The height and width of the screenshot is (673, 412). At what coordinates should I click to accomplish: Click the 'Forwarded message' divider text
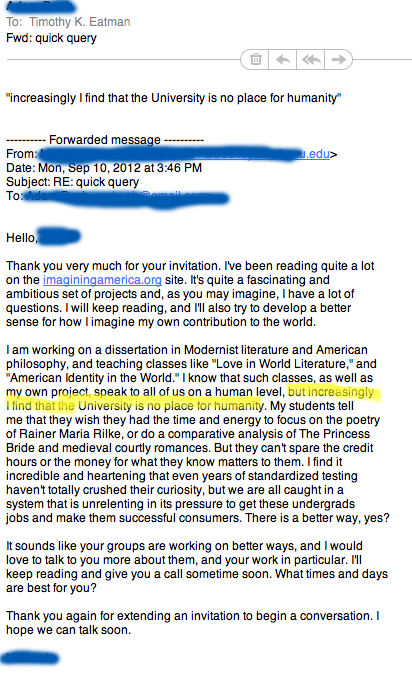(105, 139)
